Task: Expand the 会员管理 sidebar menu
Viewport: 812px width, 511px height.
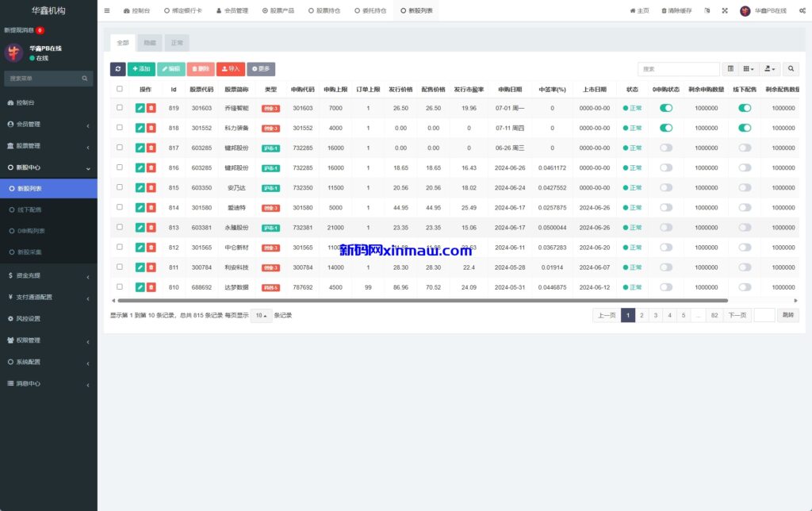Action: (48, 125)
